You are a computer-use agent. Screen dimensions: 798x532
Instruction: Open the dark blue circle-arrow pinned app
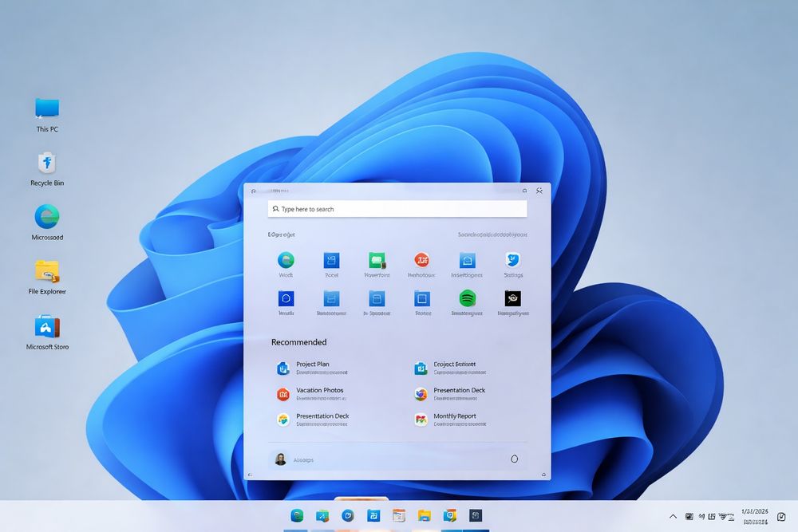tap(286, 302)
